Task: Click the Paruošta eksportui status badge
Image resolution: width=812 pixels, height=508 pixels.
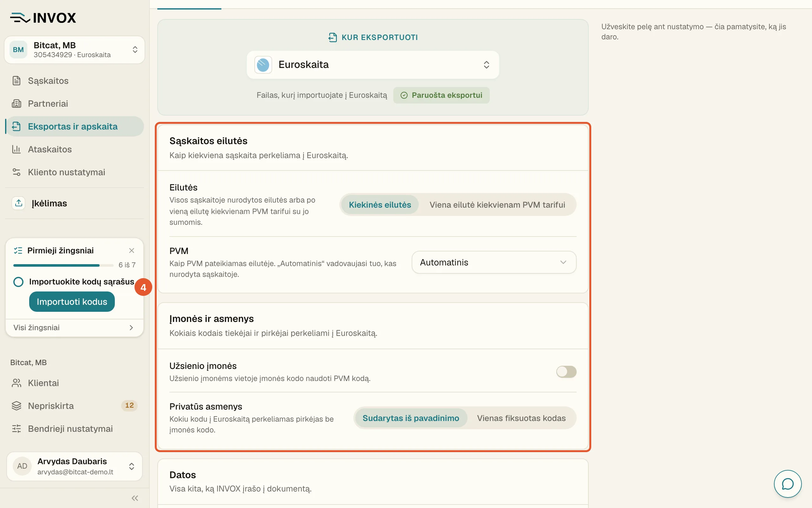Action: coord(441,95)
